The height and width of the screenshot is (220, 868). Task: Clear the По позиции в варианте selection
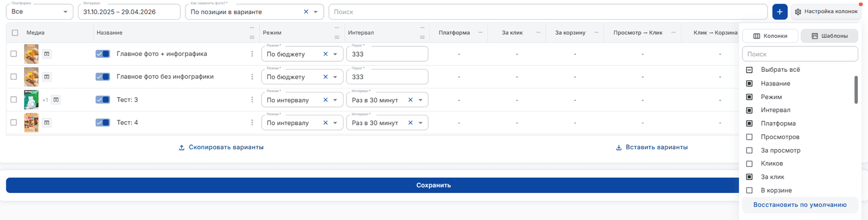(306, 11)
